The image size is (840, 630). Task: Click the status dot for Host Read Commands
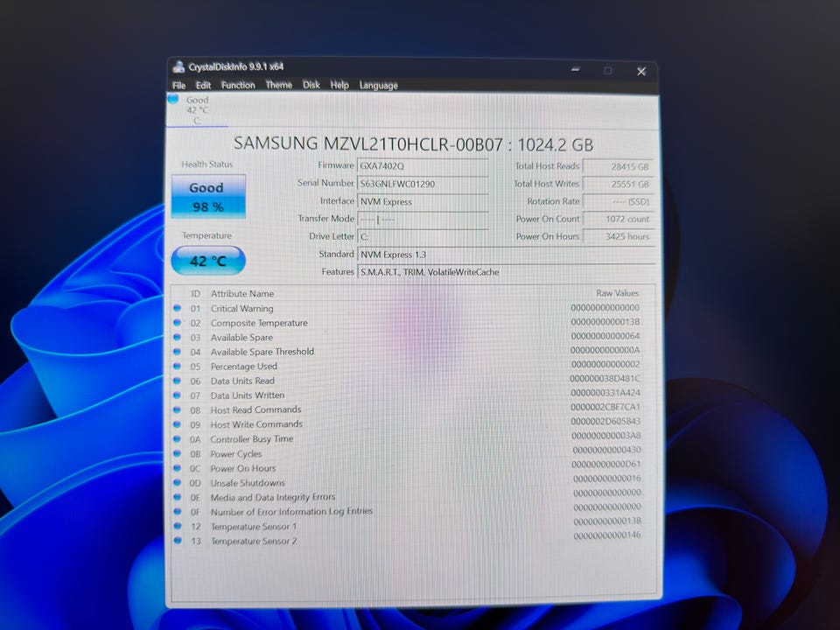point(178,409)
